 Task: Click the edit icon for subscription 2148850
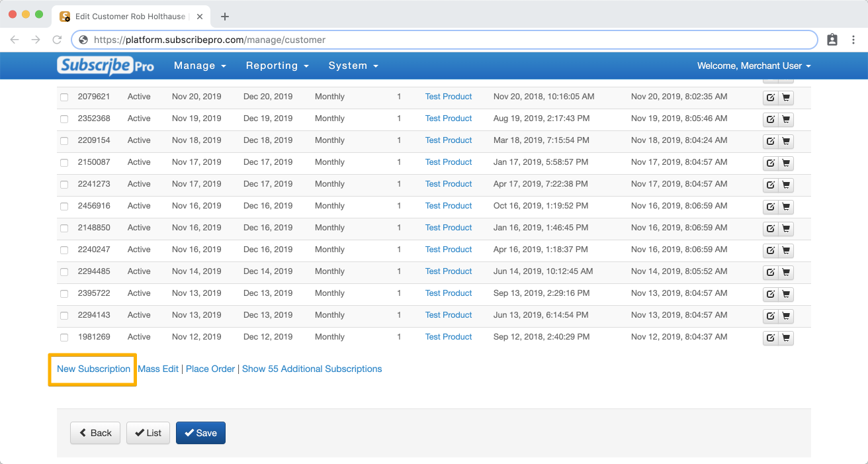click(771, 229)
